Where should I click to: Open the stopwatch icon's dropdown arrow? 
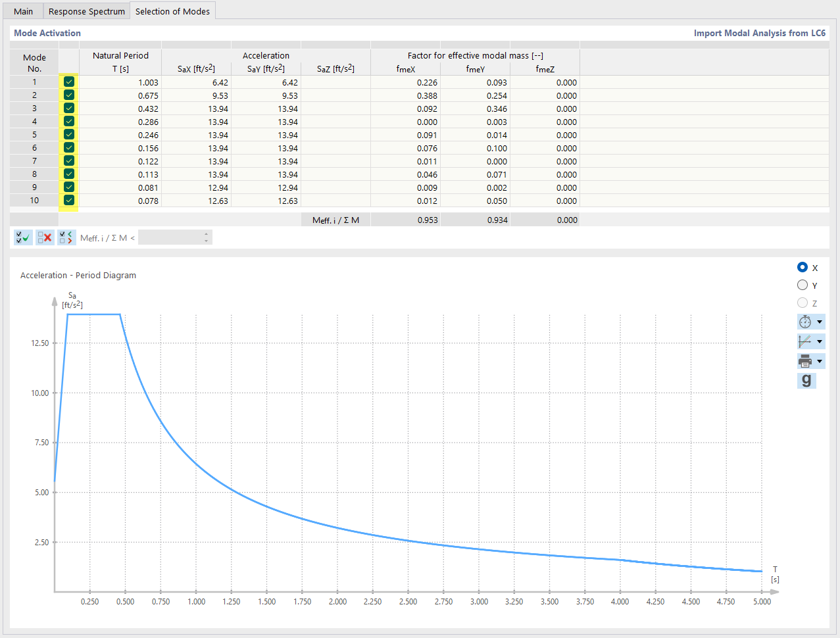point(820,322)
